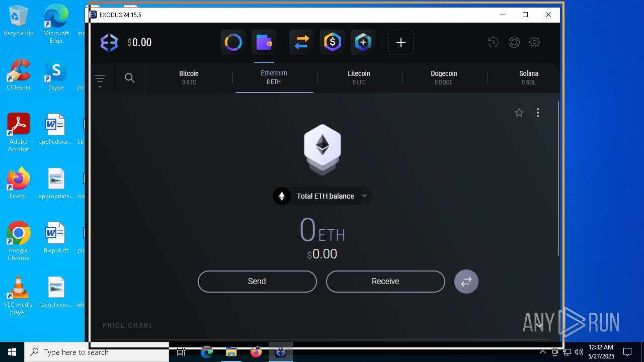Click the large Ethereum logo
Viewport: 644px width, 362px height.
[x=323, y=149]
